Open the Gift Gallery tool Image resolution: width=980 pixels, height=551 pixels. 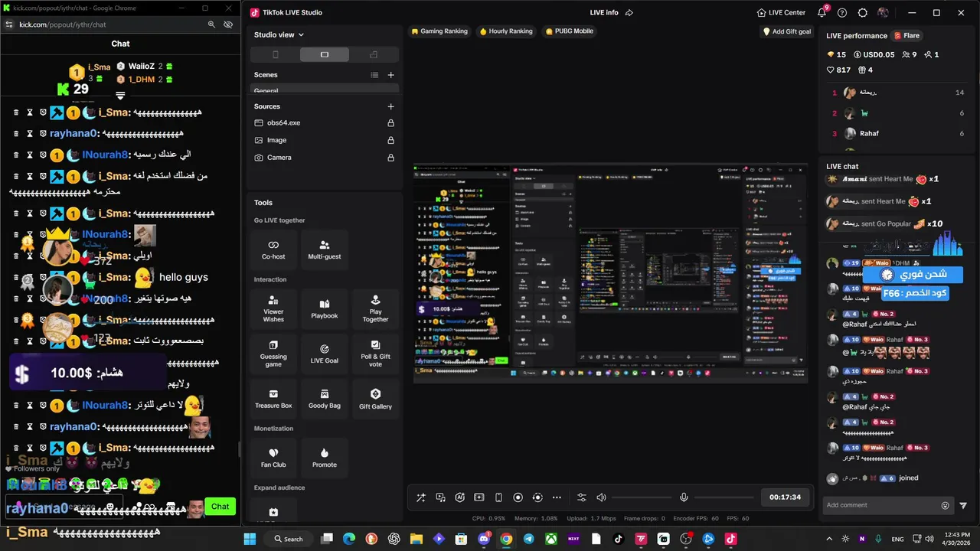[375, 399]
